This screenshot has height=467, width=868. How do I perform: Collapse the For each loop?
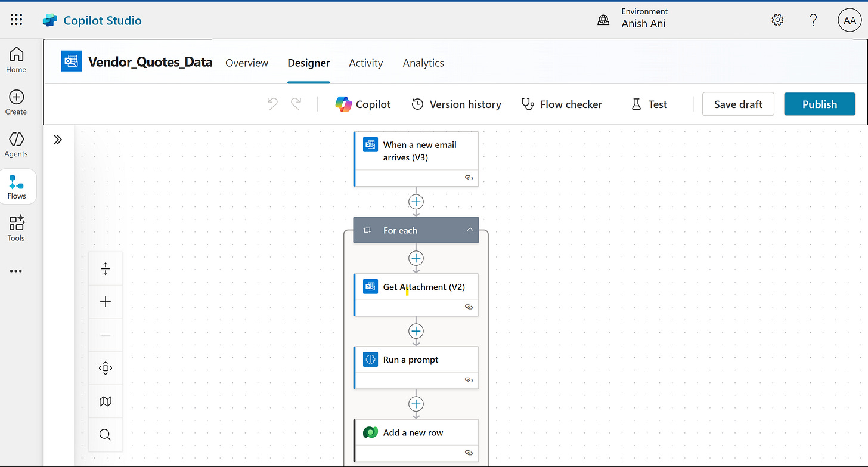click(470, 230)
